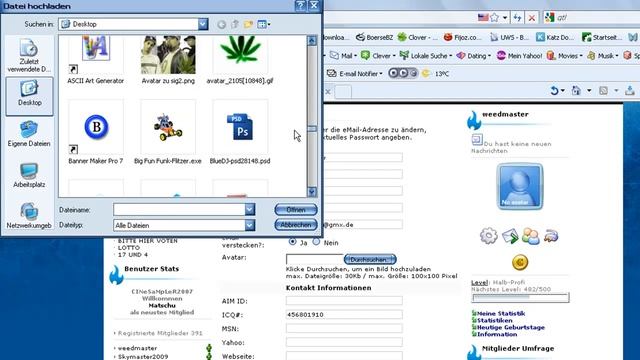Click scroll down arrow in file list

[312, 192]
